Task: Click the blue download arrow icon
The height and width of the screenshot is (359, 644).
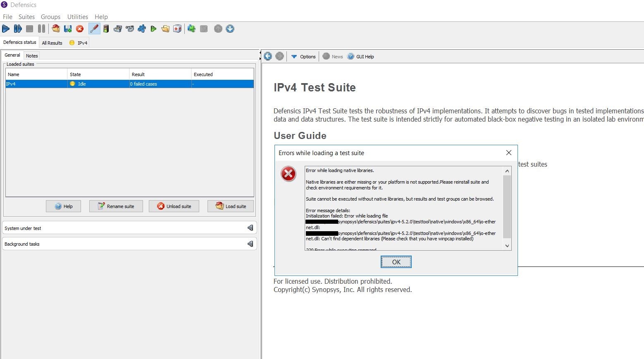Action: pos(230,29)
